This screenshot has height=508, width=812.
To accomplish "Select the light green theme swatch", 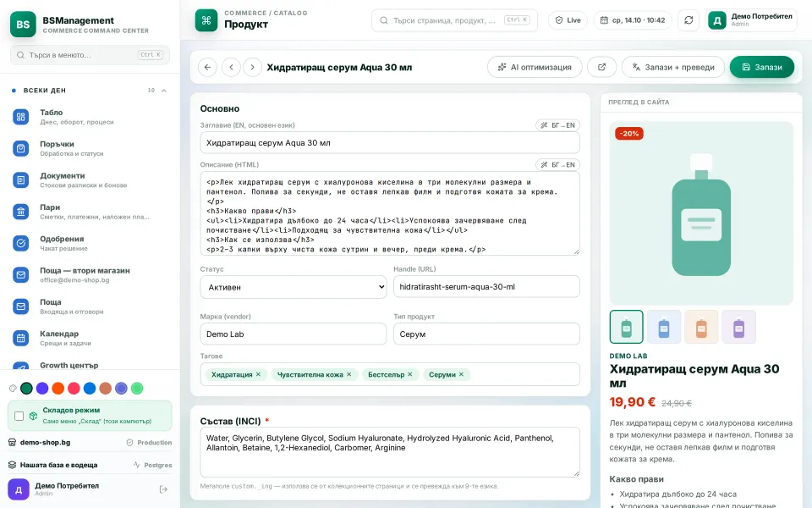I will pos(137,389).
